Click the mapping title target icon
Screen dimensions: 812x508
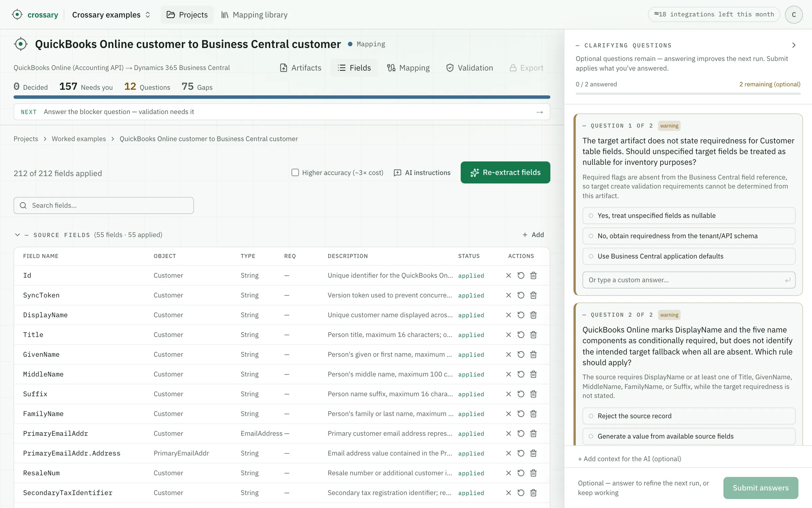(21, 44)
